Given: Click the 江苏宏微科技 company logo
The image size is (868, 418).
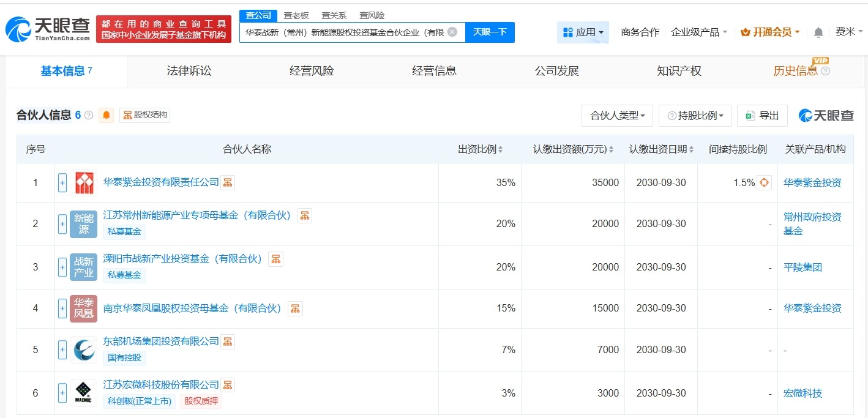Looking at the screenshot, I should coord(83,393).
